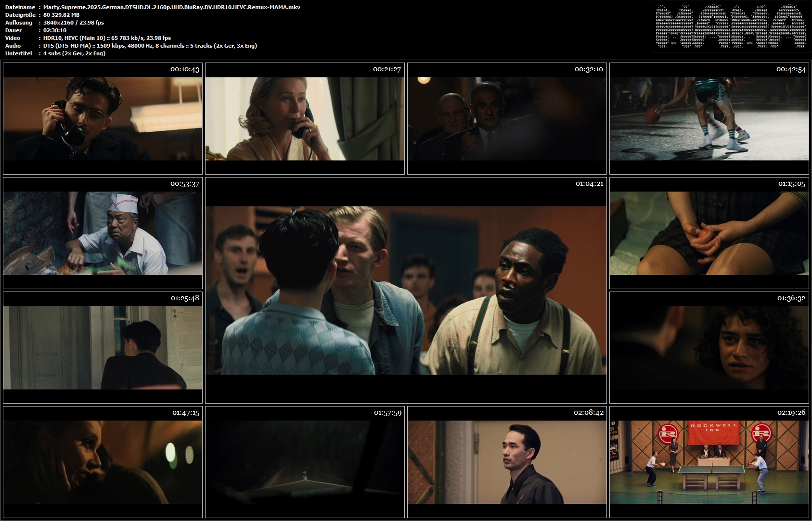This screenshot has width=812, height=521.
Task: Select the 00:21:27 frame of blonde woman phoning
Action: (305, 118)
